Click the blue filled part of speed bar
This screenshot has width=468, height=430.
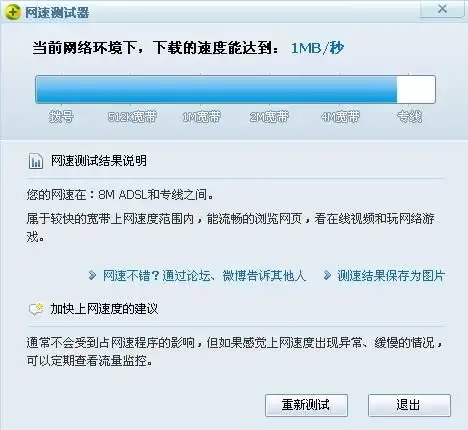pyautogui.click(x=216, y=89)
